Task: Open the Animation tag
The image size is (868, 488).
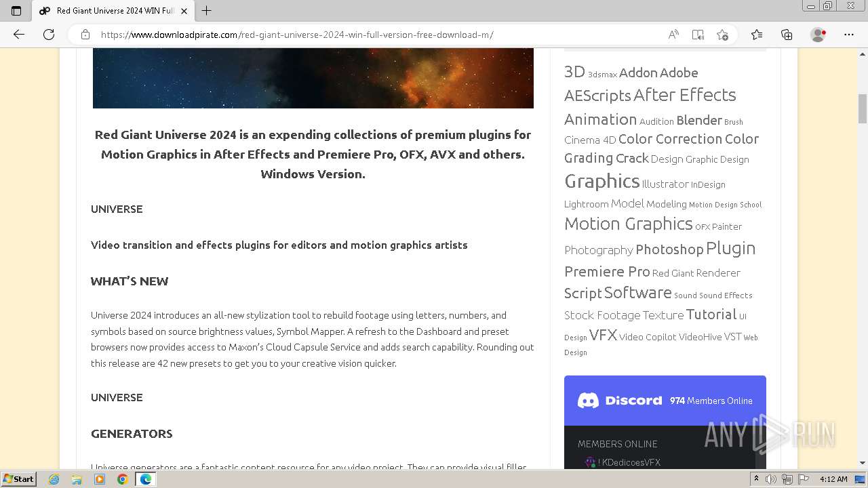Action: click(600, 119)
